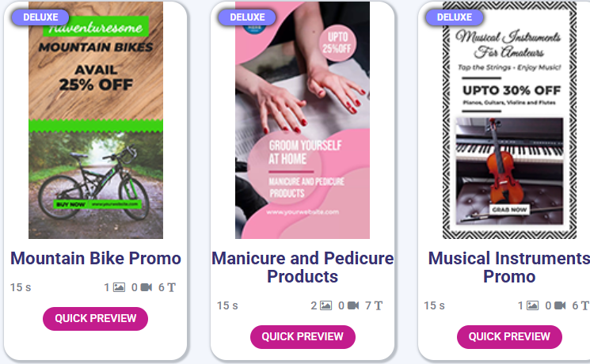Open Quick Preview for Musical Instruments Promo

coord(509,336)
